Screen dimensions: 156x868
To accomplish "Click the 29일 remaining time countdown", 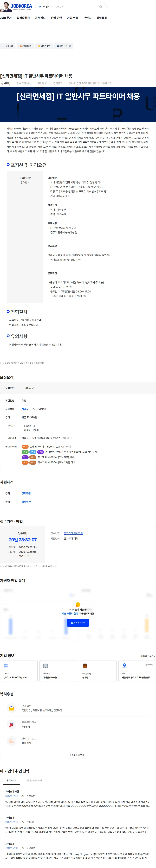I will tap(23, 540).
